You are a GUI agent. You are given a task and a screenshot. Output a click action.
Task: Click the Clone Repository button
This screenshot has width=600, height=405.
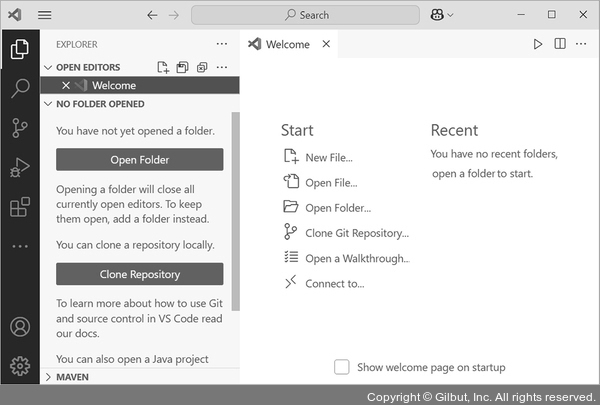pyautogui.click(x=139, y=274)
